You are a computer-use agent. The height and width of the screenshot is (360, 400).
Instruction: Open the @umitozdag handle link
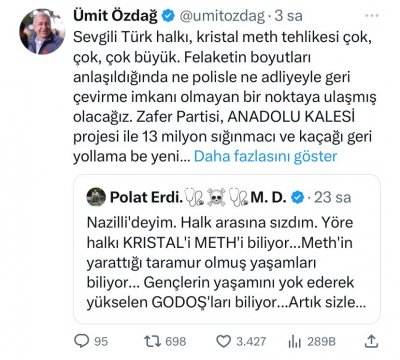222,16
